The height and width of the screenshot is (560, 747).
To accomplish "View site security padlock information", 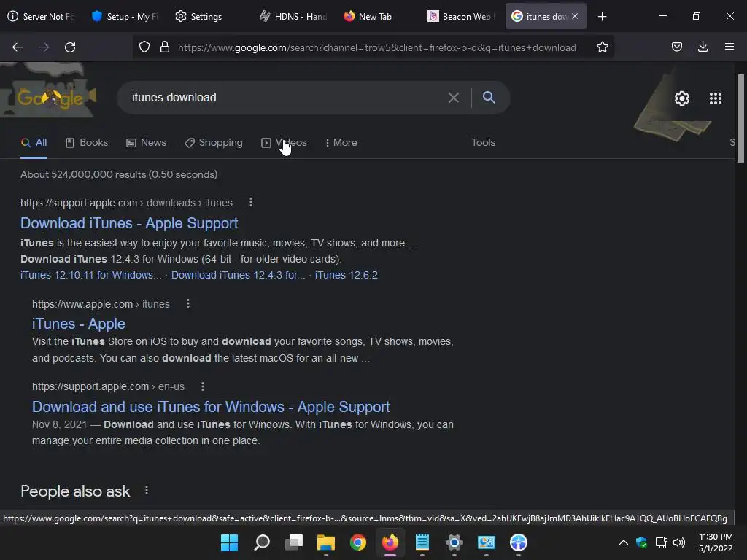I will [x=165, y=47].
